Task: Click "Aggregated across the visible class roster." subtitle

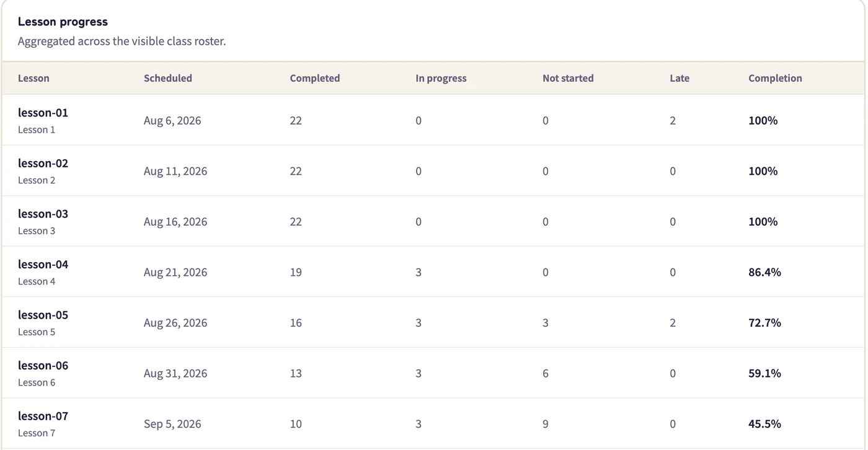Action: (x=122, y=42)
